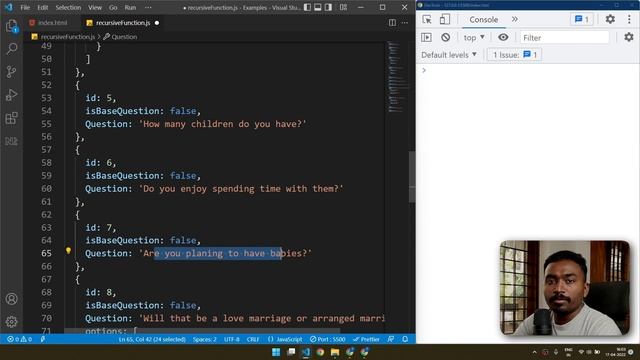The height and width of the screenshot is (360, 640).
Task: Open editor More Actions ellipsis
Action: coord(404,23)
